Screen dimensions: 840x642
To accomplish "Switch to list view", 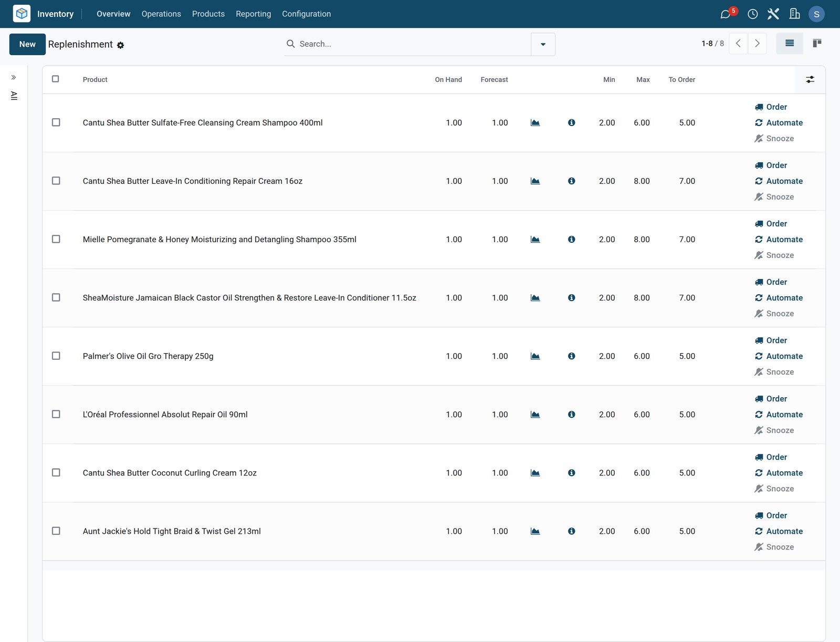I will [x=789, y=44].
